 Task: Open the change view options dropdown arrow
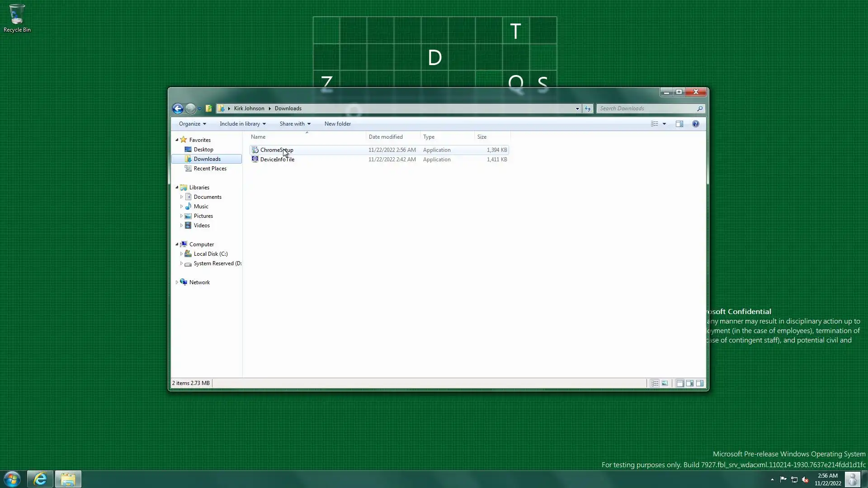pos(664,124)
